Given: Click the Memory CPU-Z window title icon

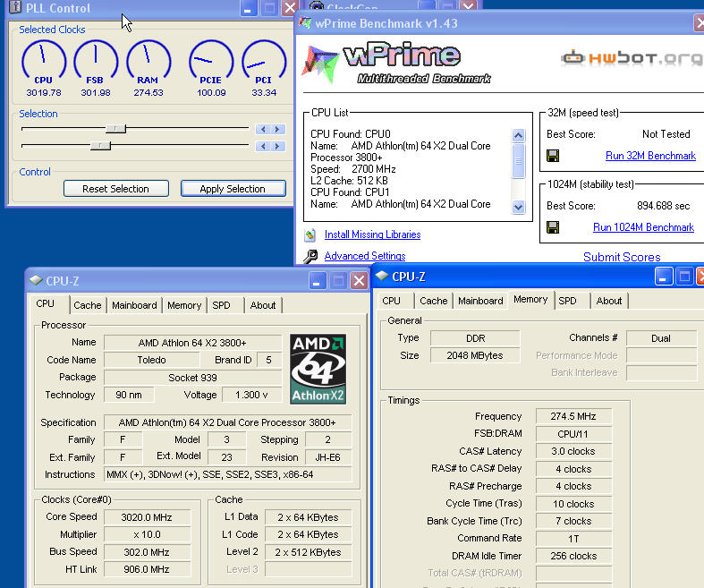Looking at the screenshot, I should [382, 276].
